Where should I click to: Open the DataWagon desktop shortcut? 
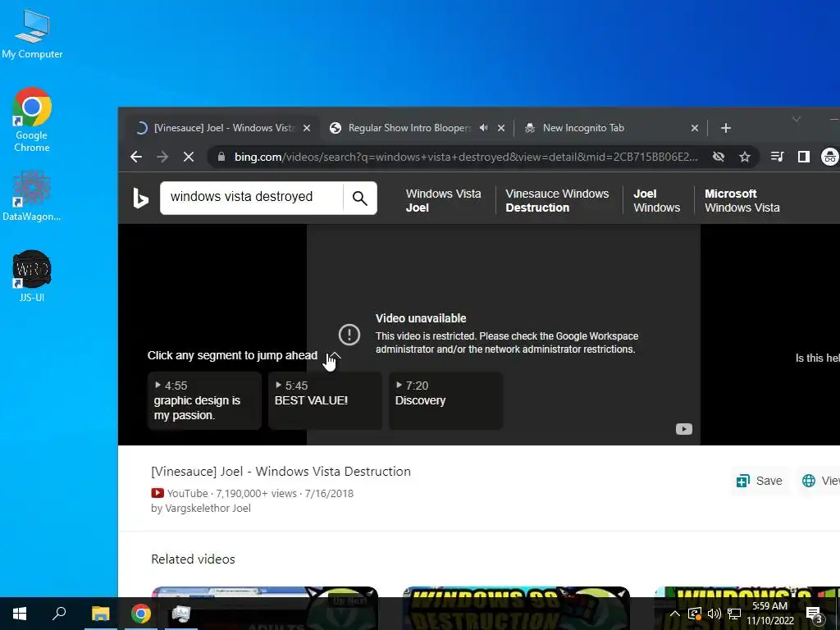pos(32,196)
